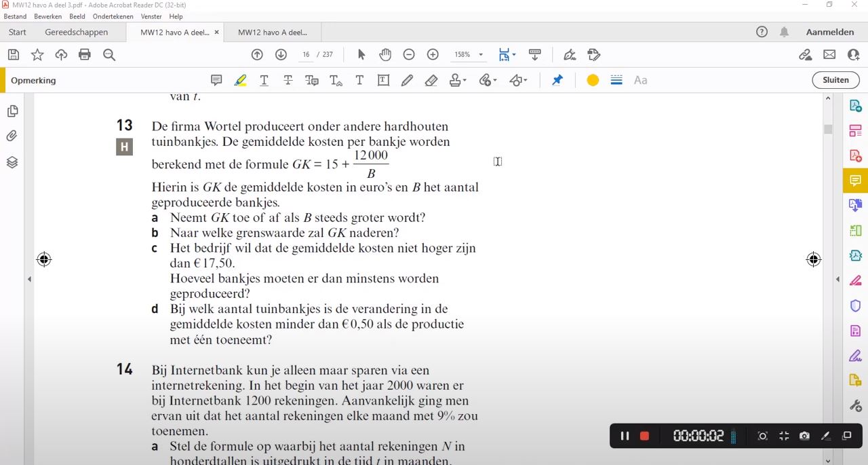Open the layers panel in left sidebar

[x=12, y=162]
